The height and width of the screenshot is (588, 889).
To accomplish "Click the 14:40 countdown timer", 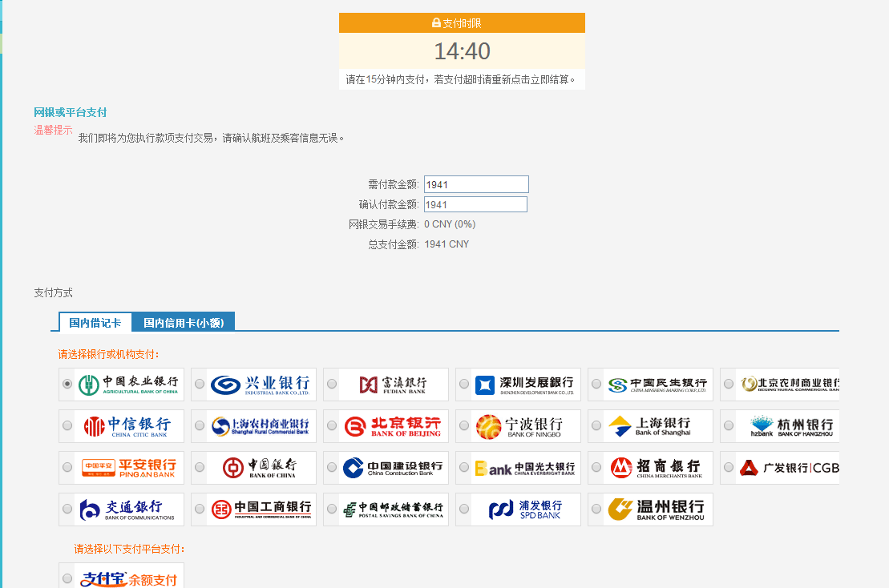I will (462, 51).
